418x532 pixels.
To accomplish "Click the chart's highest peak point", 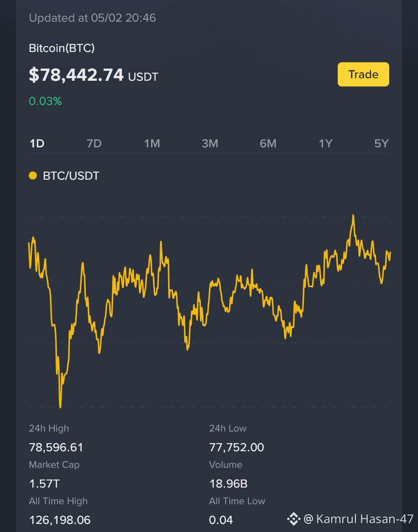I will click(353, 215).
